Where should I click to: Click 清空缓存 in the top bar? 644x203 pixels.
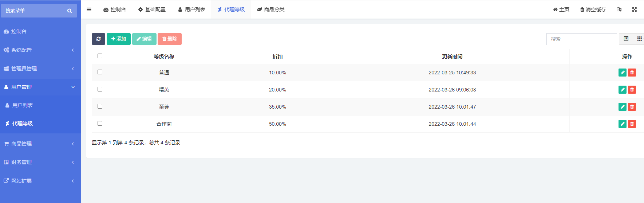[x=593, y=9]
